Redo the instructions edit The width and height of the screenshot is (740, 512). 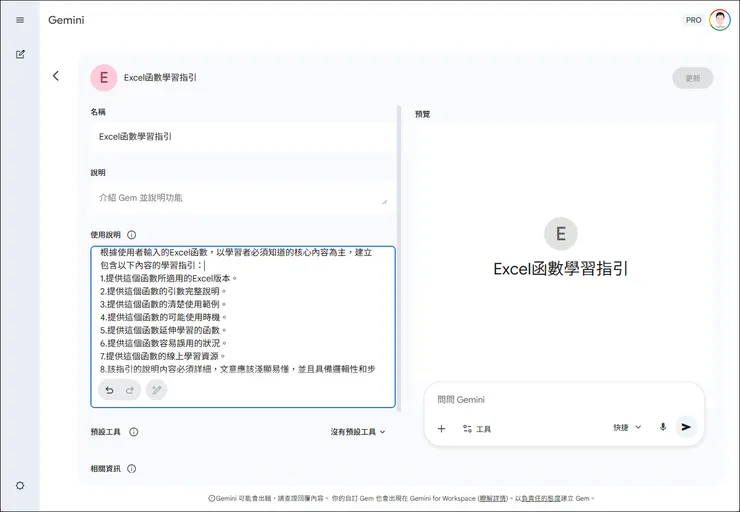130,390
